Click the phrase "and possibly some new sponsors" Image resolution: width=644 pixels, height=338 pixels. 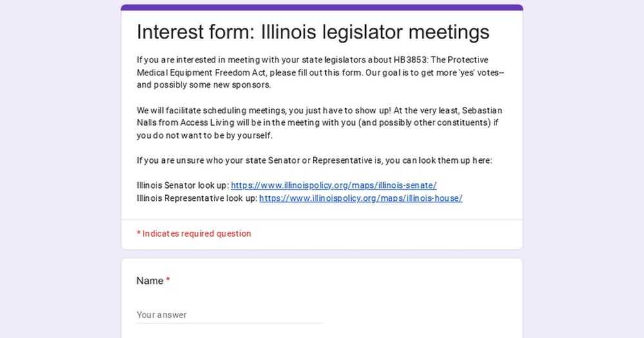click(204, 85)
